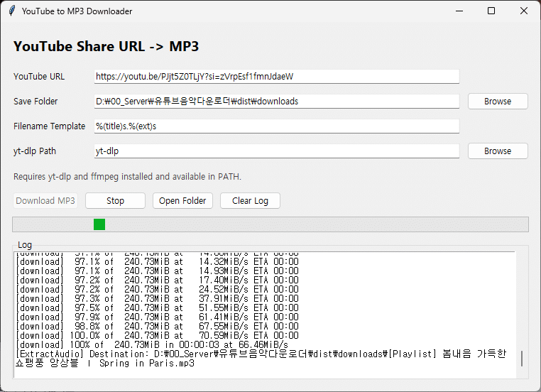Stop the current download
The image size is (541, 392).
(x=115, y=201)
